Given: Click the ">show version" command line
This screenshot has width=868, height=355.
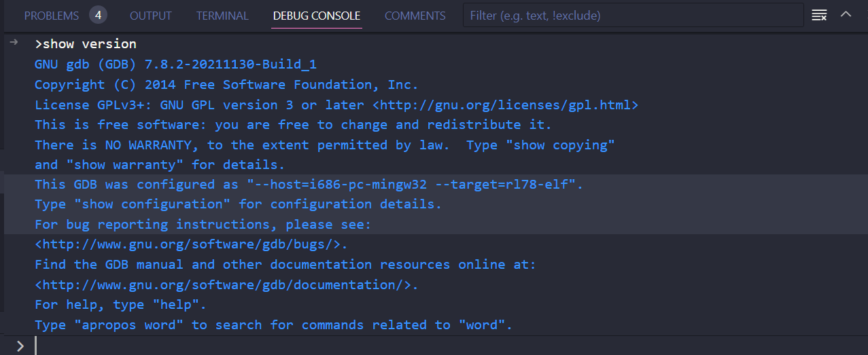Looking at the screenshot, I should 86,44.
